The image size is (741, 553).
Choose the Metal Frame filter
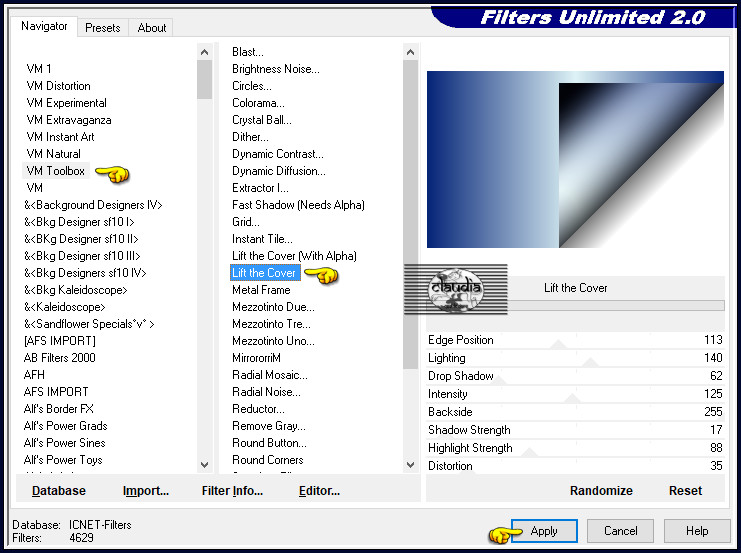(261, 290)
